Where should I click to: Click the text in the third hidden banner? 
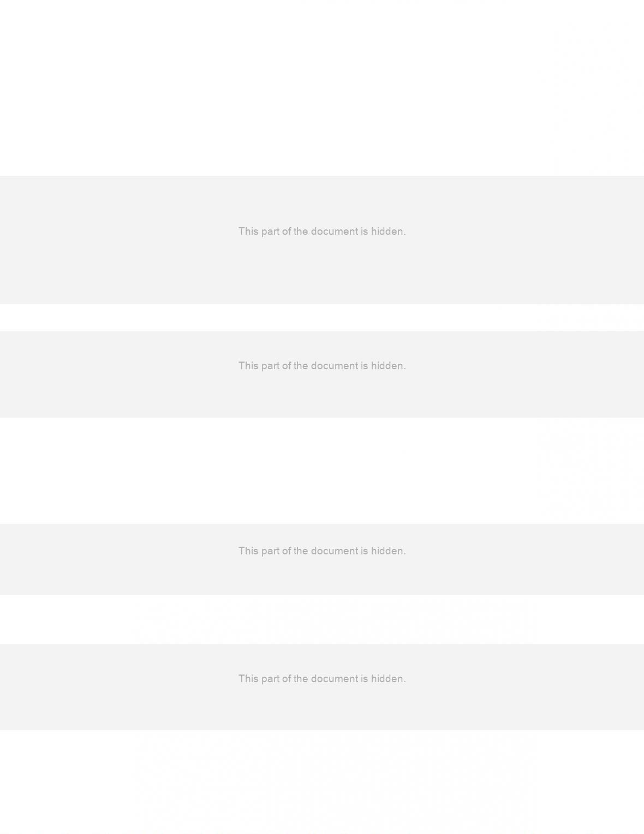point(322,551)
